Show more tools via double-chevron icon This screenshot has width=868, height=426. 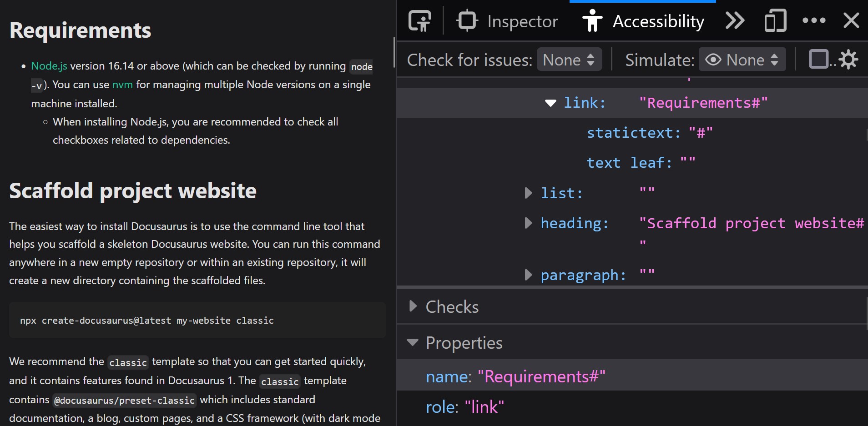[x=735, y=21]
